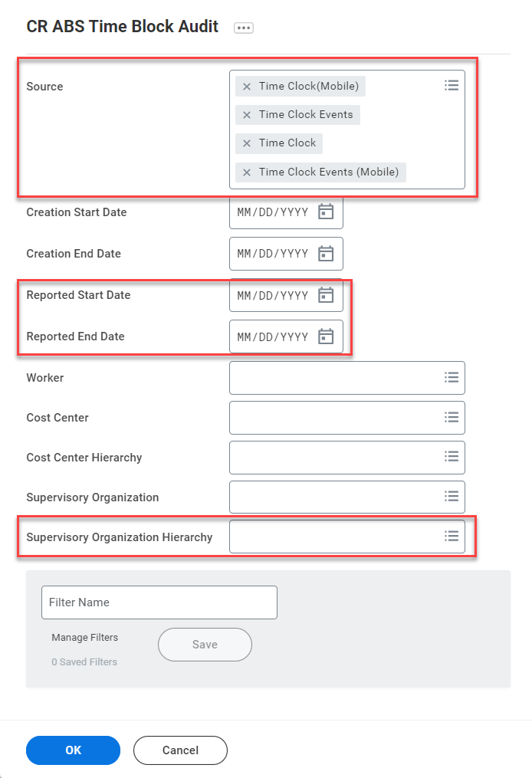532x778 pixels.
Task: Save the current filter
Action: [204, 644]
